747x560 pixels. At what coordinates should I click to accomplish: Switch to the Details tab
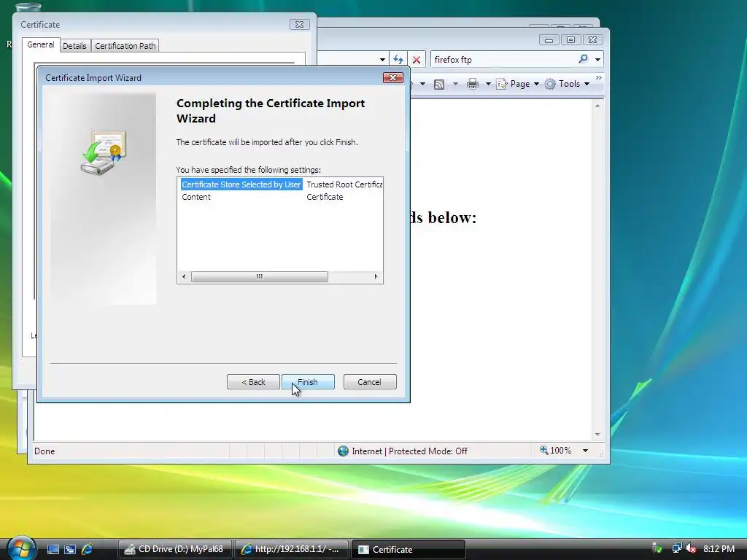(x=74, y=46)
